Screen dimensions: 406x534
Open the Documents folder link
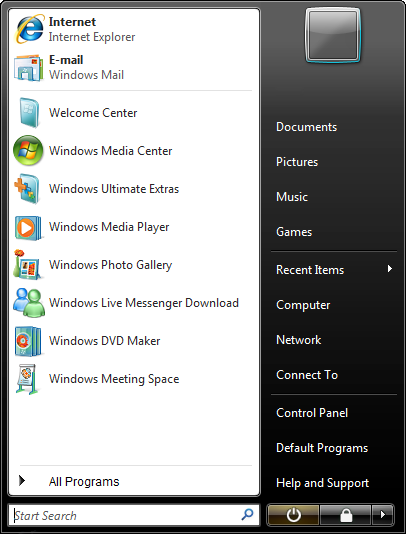pos(307,127)
